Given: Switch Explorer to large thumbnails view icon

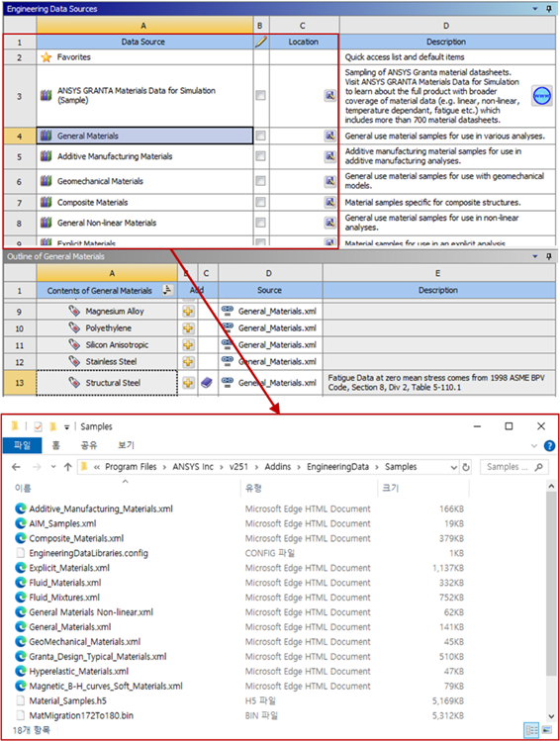Looking at the screenshot, I should pyautogui.click(x=547, y=730).
